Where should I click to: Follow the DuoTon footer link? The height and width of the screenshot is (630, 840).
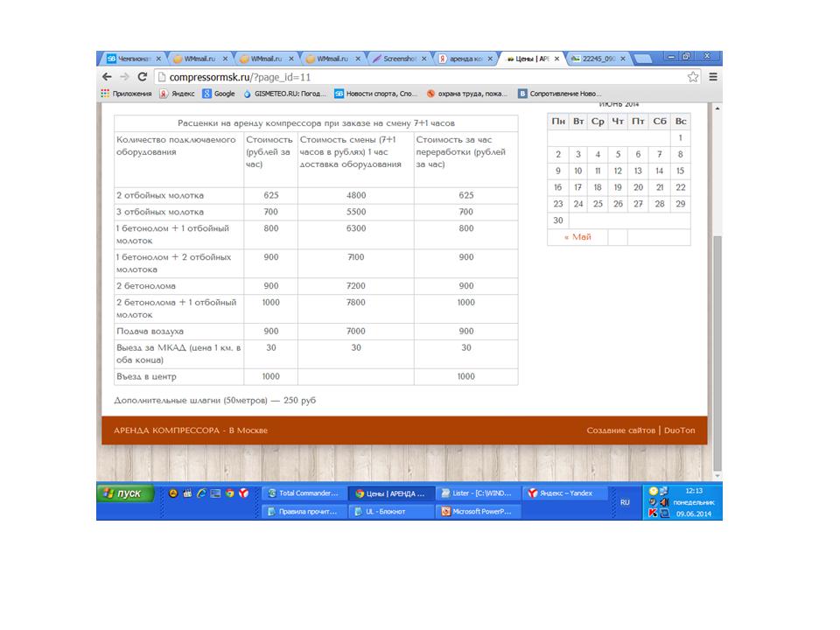click(x=679, y=430)
